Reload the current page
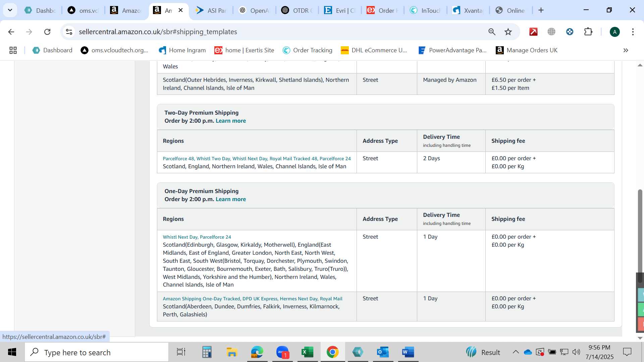Viewport: 644px width, 362px height. pos(47,32)
